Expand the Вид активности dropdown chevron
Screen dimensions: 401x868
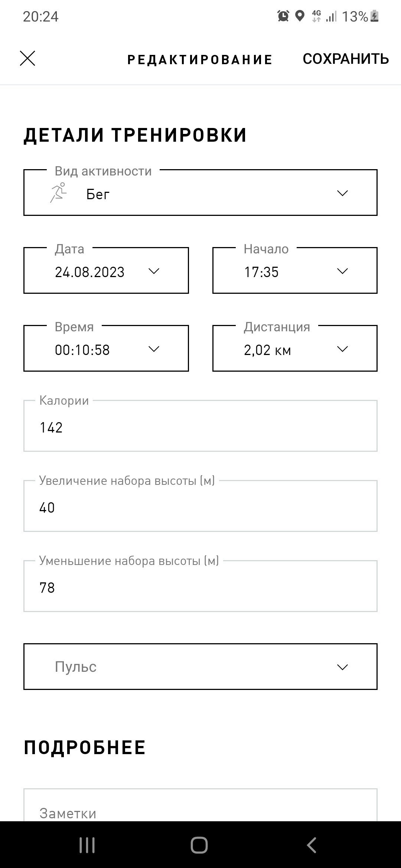pyautogui.click(x=342, y=193)
